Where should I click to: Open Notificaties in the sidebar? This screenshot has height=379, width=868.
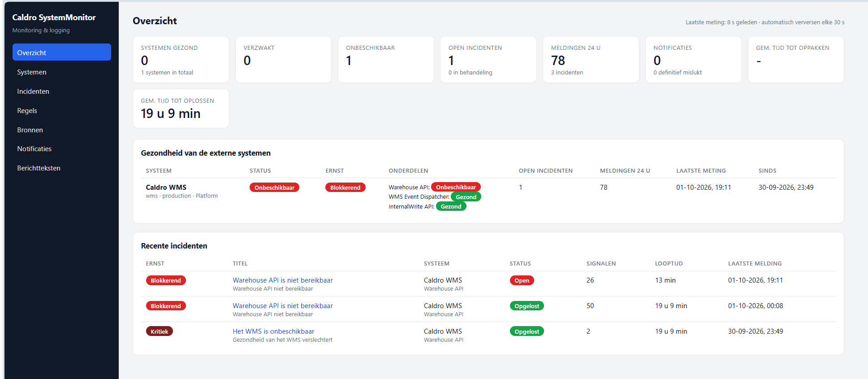[62, 148]
